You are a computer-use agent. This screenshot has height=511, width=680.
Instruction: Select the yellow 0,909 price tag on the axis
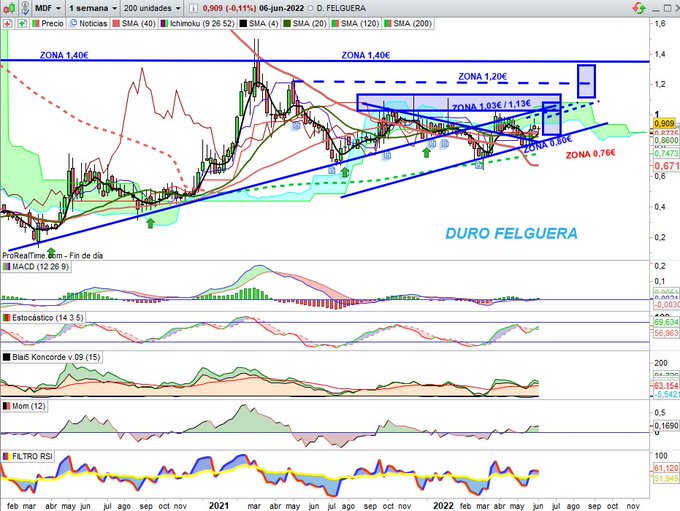(664, 124)
